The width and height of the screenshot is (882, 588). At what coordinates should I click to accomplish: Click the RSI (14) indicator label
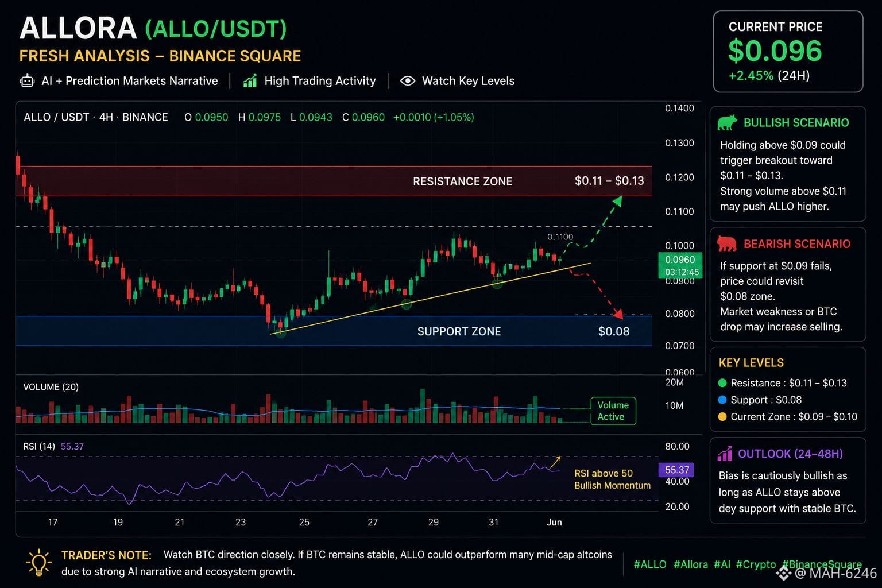pyautogui.click(x=39, y=446)
